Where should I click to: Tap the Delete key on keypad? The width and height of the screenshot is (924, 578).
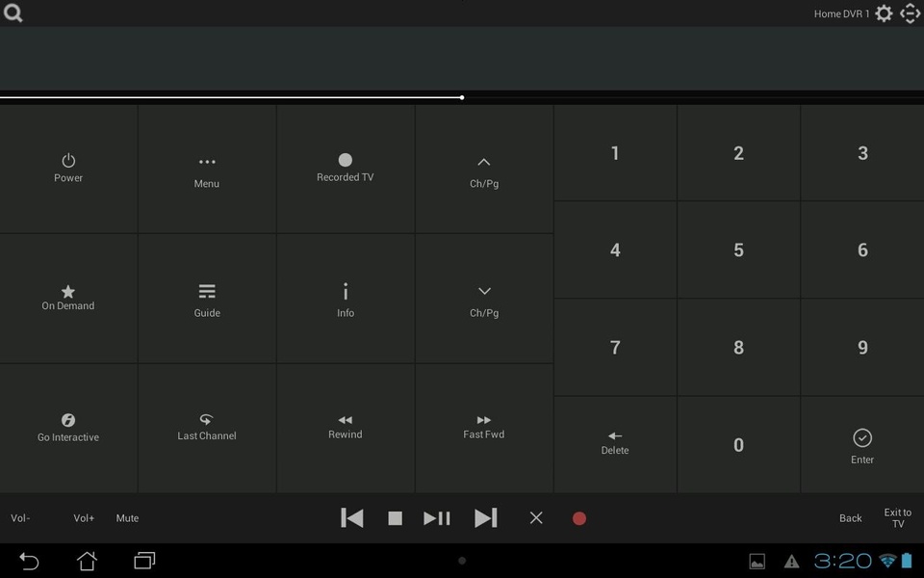coord(615,445)
